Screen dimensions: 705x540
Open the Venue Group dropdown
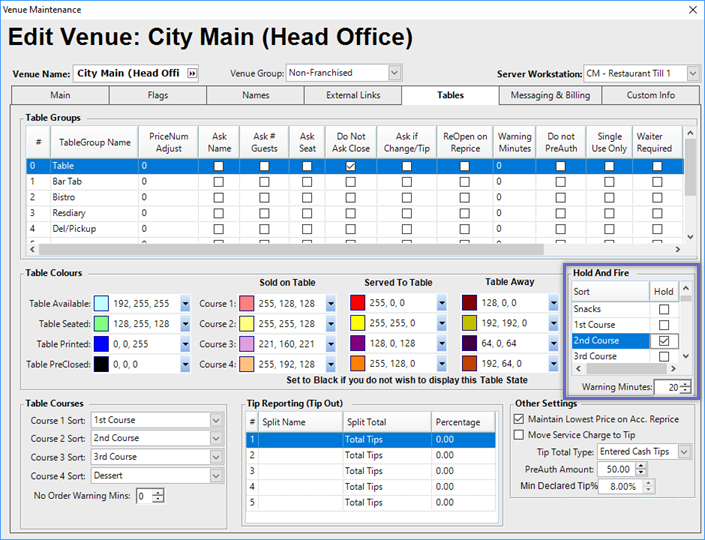394,73
